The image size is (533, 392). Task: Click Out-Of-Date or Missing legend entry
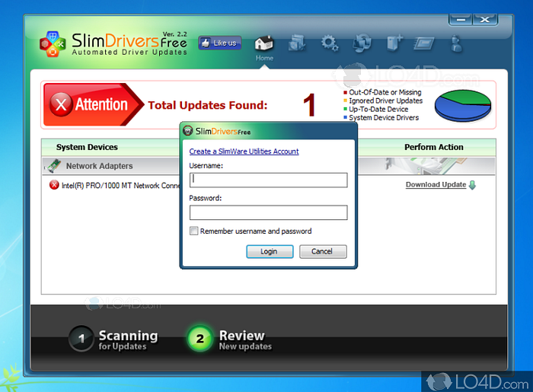click(382, 92)
